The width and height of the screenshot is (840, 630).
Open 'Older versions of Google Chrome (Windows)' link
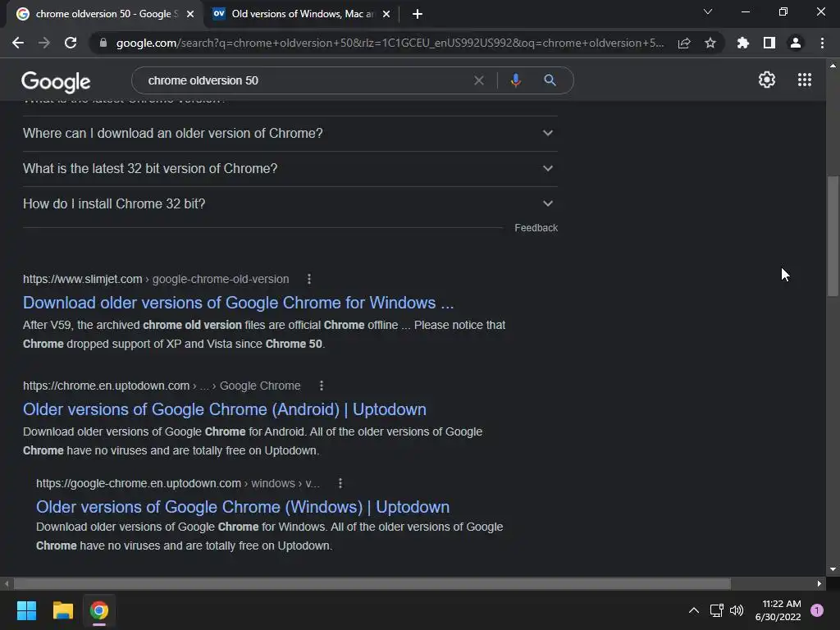(243, 507)
